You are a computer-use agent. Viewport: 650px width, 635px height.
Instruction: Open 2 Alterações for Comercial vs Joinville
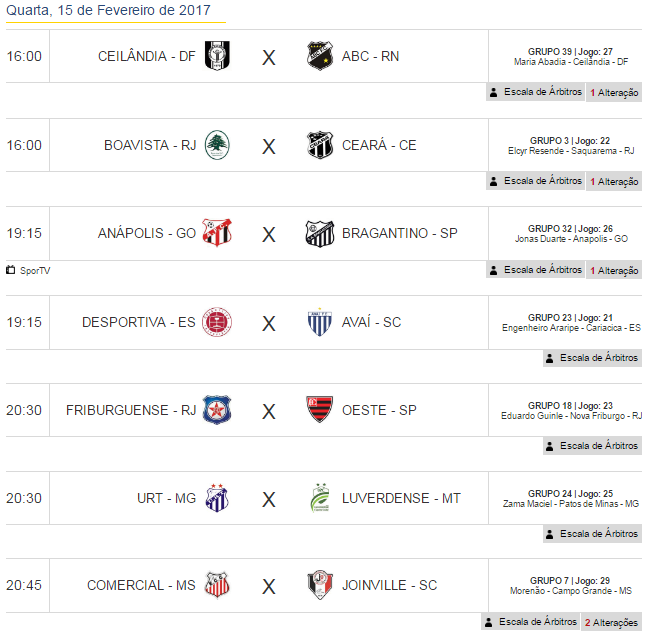pyautogui.click(x=612, y=622)
